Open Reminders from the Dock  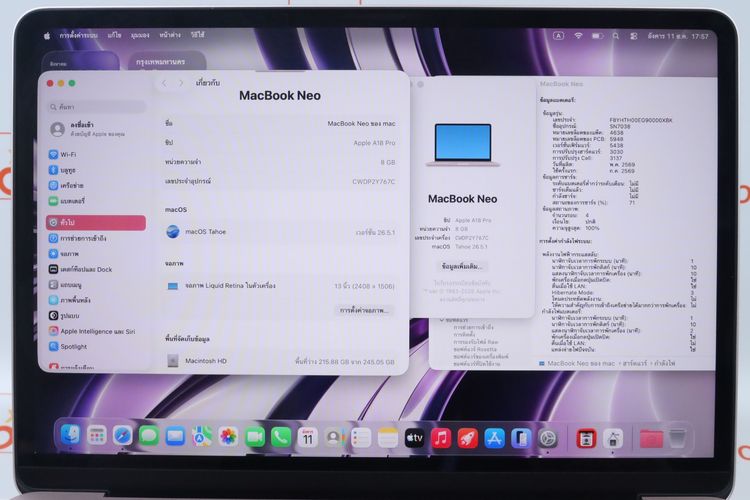tap(361, 437)
